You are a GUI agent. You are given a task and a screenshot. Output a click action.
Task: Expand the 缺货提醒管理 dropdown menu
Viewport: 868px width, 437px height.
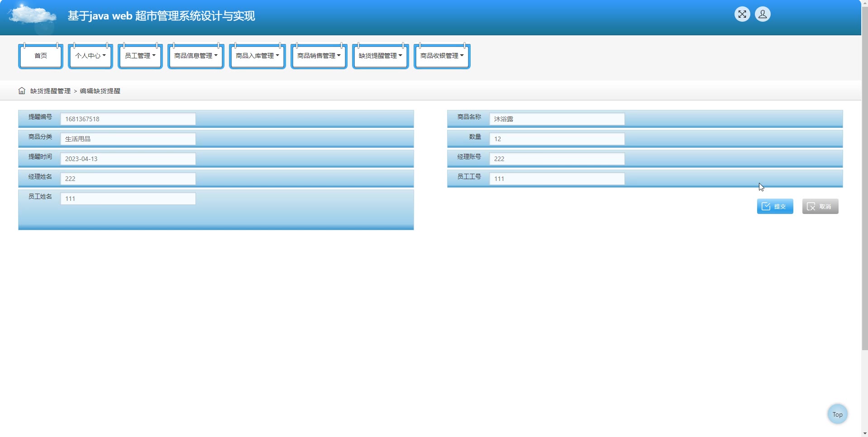coord(381,56)
